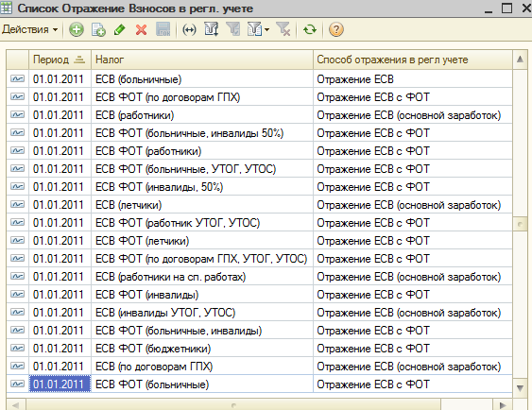
Task: Click the red X delete icon
Action: 141,29
